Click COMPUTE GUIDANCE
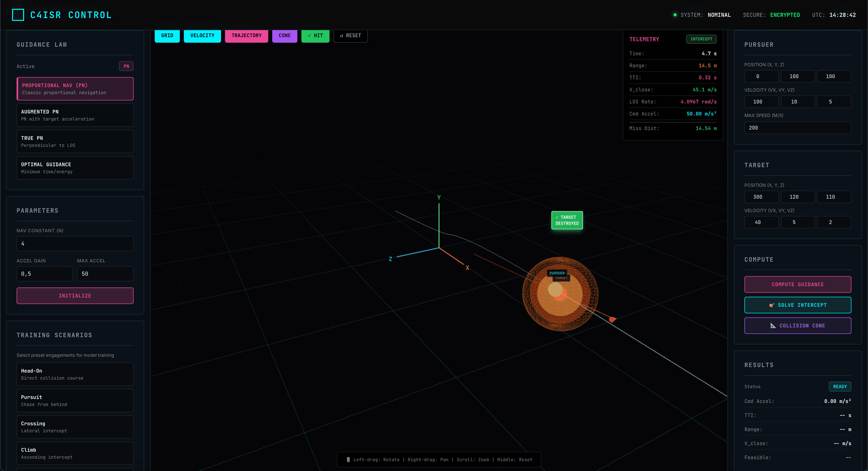The width and height of the screenshot is (868, 471). tap(798, 284)
